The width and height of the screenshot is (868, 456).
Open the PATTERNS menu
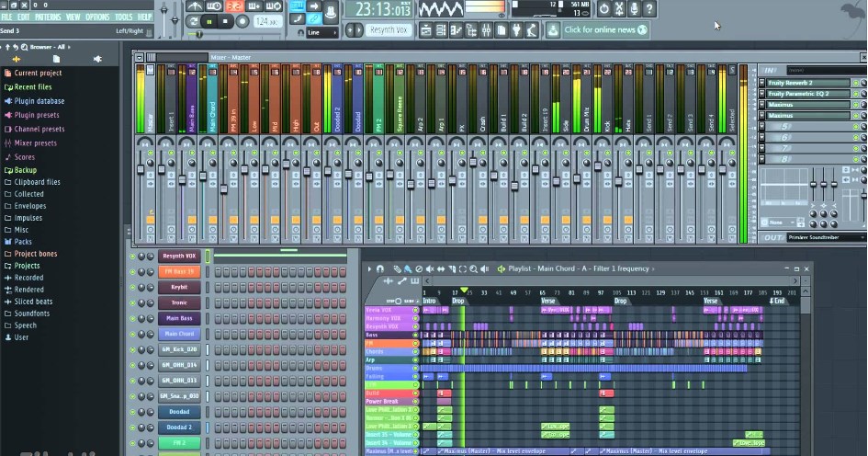48,17
